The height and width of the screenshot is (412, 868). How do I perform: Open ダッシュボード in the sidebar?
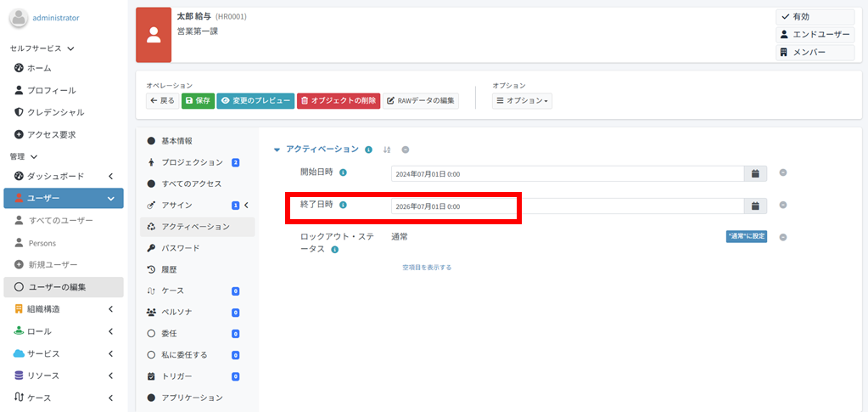(x=64, y=176)
